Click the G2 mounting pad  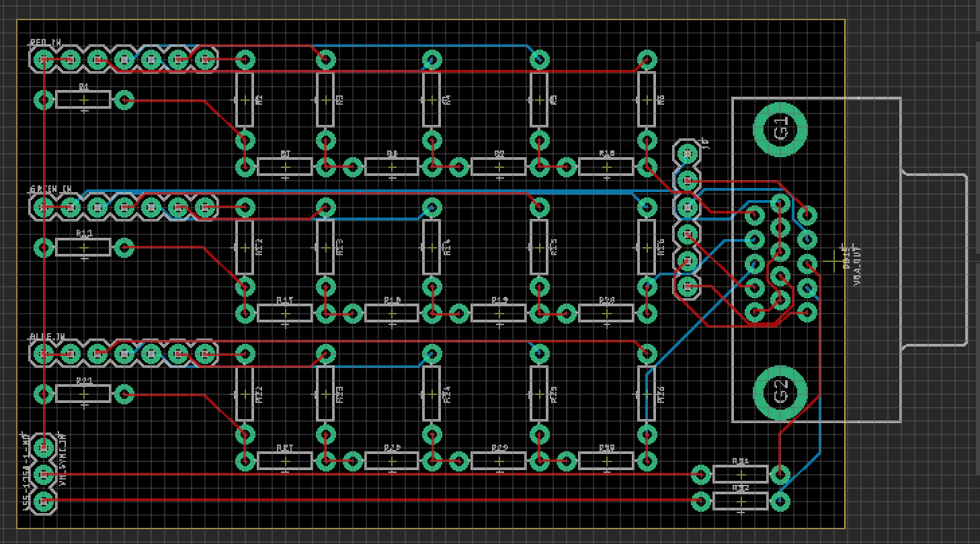(780, 393)
